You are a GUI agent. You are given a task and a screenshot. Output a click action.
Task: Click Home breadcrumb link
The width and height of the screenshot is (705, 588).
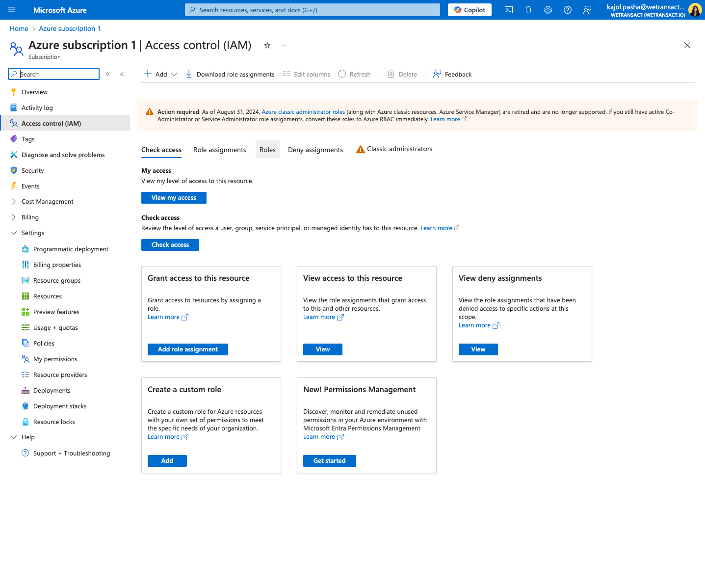point(19,28)
